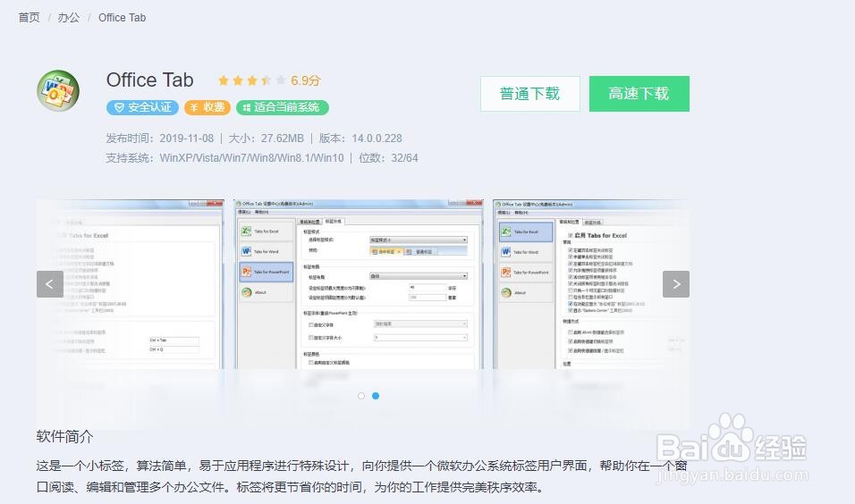Click the 位数 32/64 text
This screenshot has height=504, width=855.
point(388,158)
